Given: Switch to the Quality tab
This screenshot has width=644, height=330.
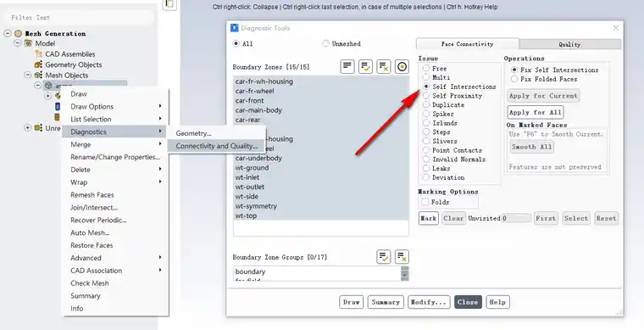Looking at the screenshot, I should 570,44.
